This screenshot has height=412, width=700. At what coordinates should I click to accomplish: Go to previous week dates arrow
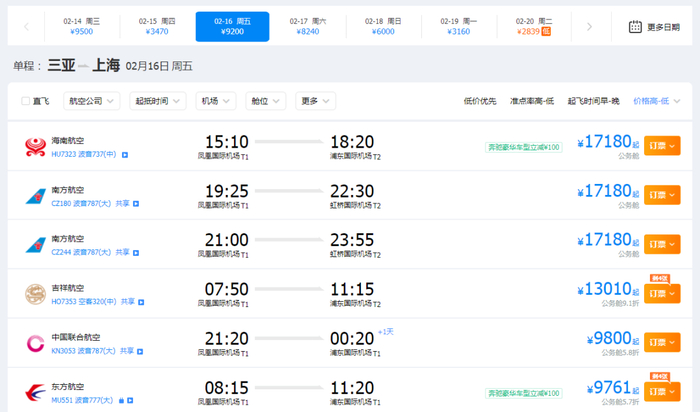coord(26,27)
